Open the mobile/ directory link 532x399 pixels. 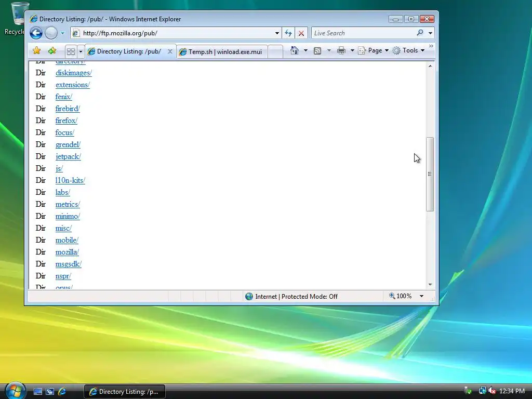pyautogui.click(x=67, y=240)
